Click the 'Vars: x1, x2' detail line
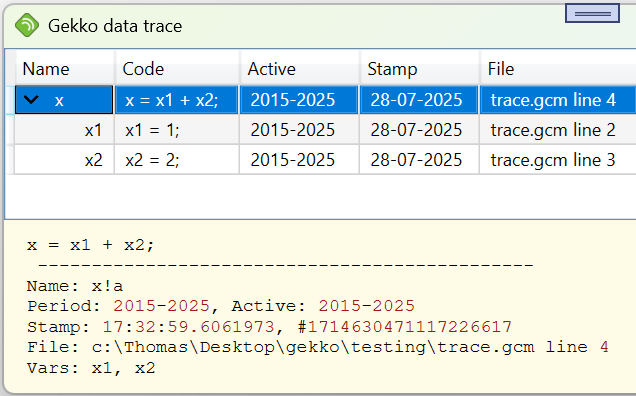This screenshot has height=396, width=636. pyautogui.click(x=91, y=368)
